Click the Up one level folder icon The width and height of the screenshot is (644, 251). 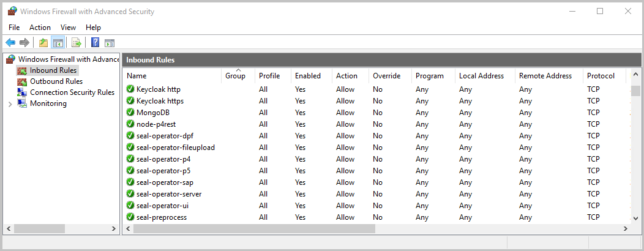(x=43, y=42)
